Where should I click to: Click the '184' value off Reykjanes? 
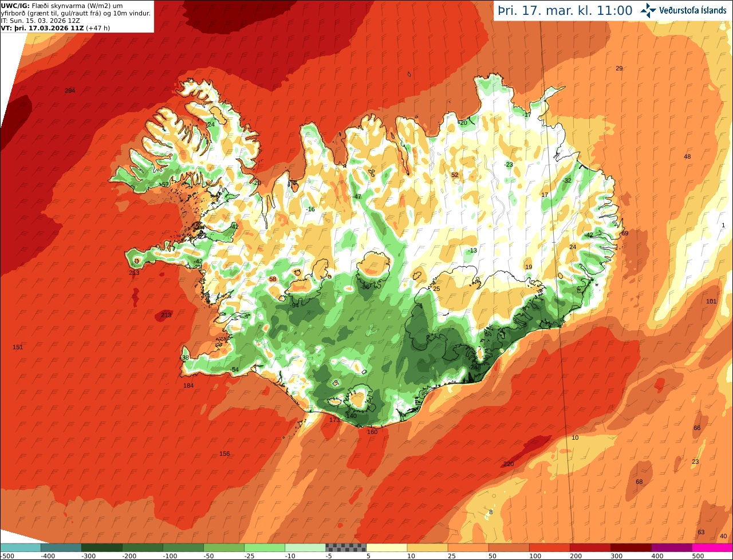pyautogui.click(x=188, y=386)
